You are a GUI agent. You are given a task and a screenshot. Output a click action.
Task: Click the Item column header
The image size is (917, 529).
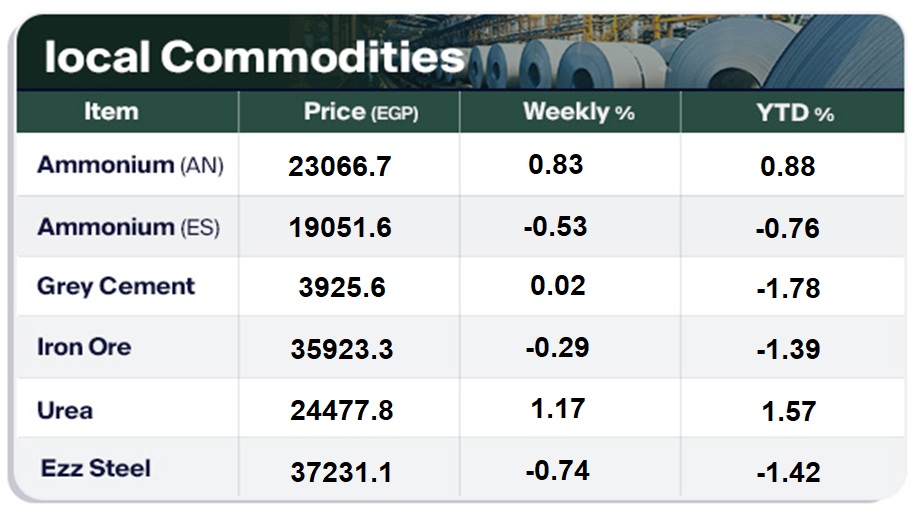coord(111,112)
